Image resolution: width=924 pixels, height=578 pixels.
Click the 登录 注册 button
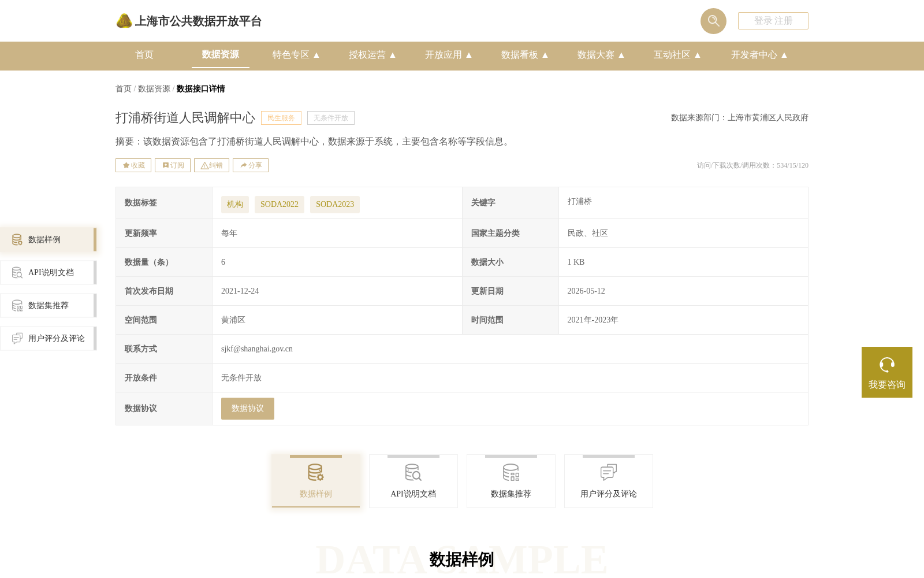click(x=773, y=21)
